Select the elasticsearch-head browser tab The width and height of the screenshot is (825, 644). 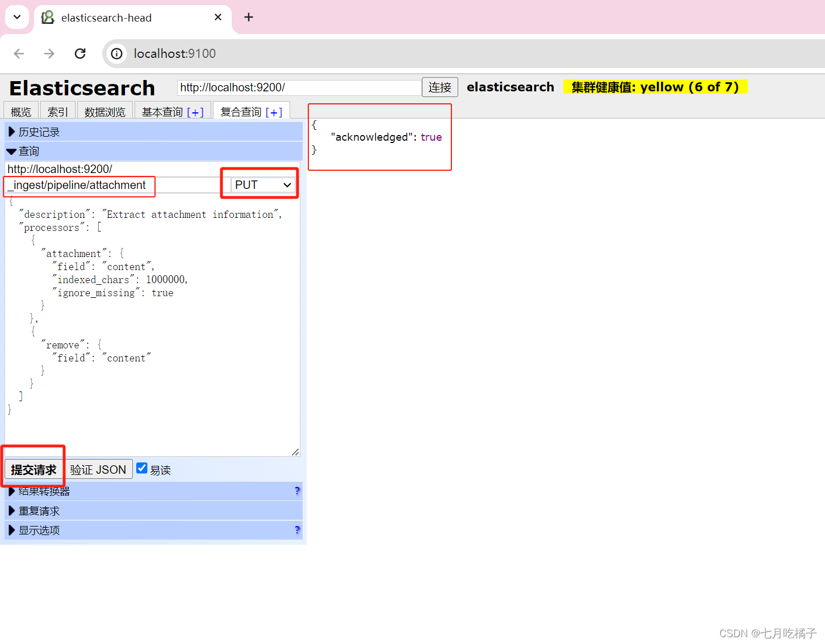coord(133,18)
